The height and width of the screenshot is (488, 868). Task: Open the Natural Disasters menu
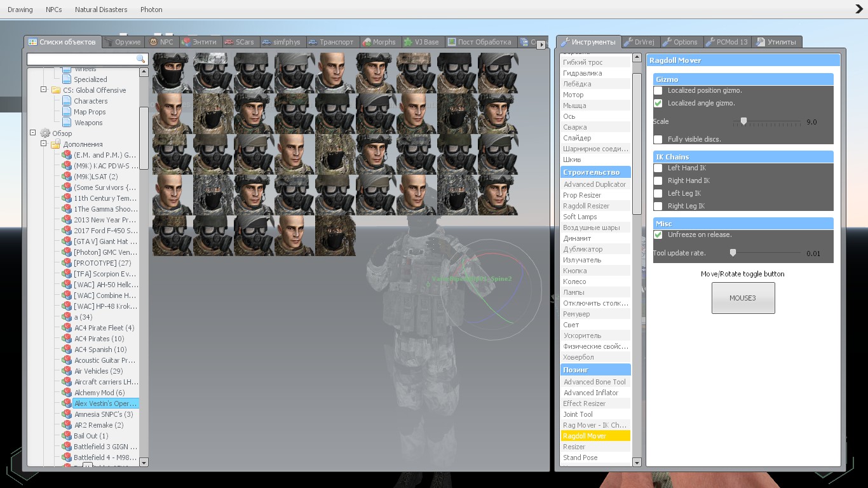click(x=101, y=10)
